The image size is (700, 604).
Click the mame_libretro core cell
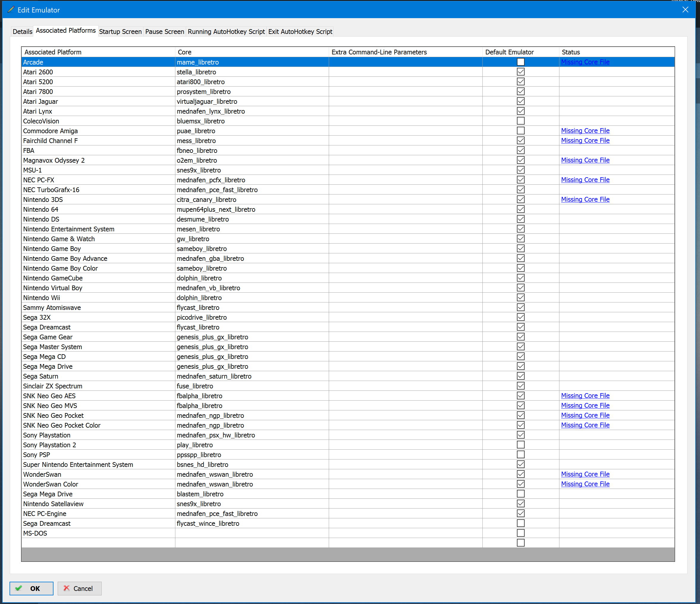pos(252,62)
